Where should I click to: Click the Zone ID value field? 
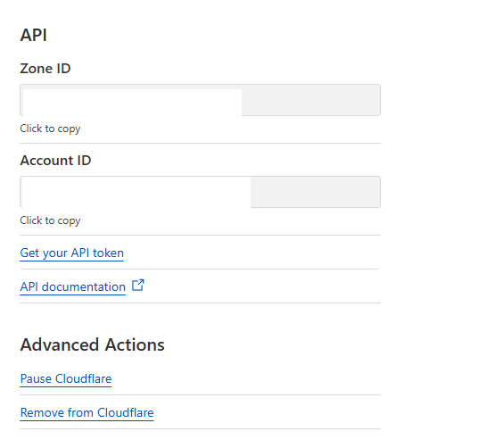click(200, 100)
